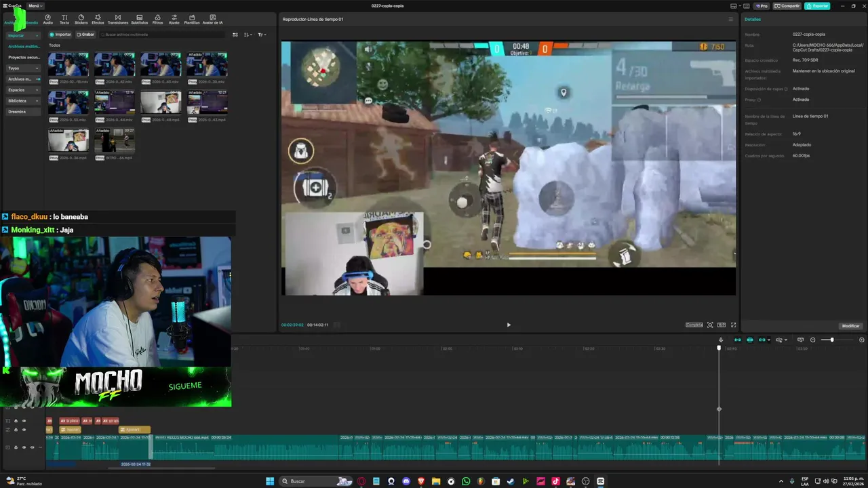Click the Modificar button
868x488 pixels.
click(x=850, y=326)
